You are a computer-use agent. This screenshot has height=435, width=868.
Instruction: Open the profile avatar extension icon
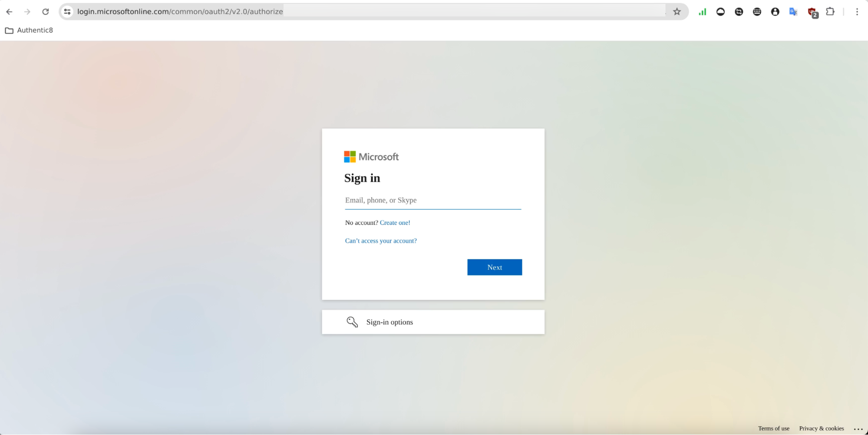(775, 12)
